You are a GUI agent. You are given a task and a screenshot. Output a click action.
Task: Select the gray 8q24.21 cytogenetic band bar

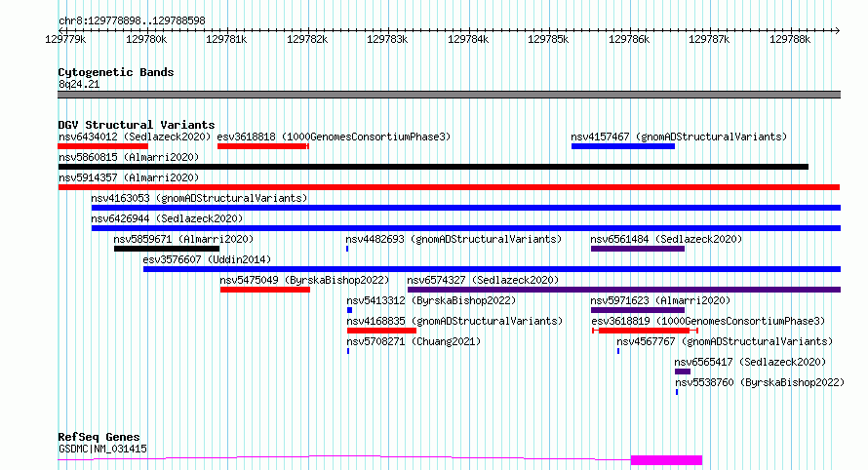(449, 95)
